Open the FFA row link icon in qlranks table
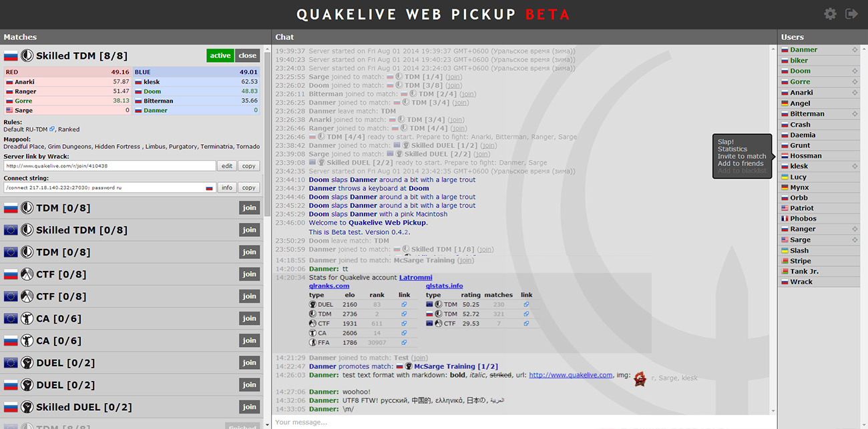The height and width of the screenshot is (429, 868). (x=404, y=343)
